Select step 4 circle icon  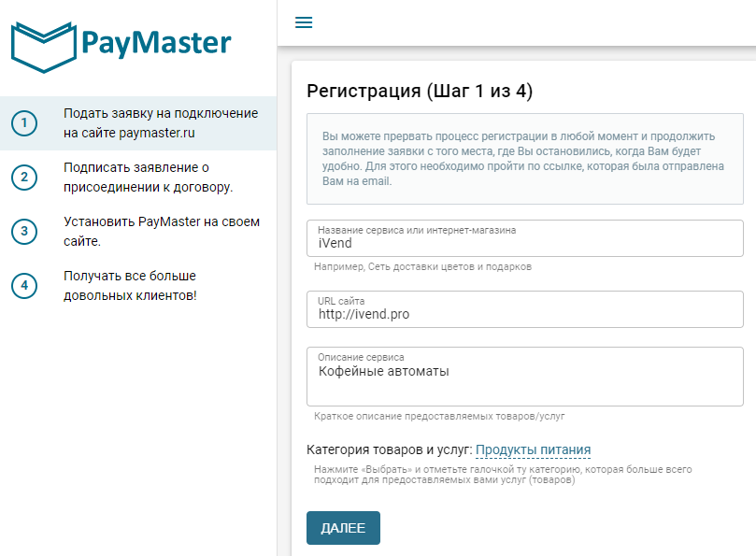(x=24, y=285)
